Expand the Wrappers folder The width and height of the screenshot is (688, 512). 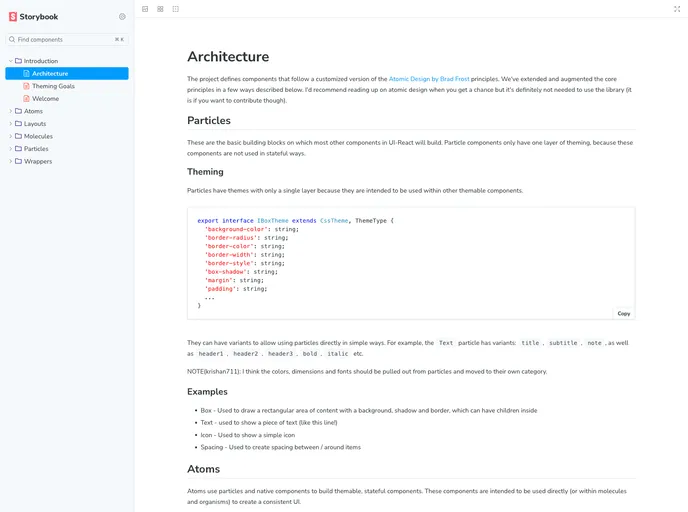(11, 161)
